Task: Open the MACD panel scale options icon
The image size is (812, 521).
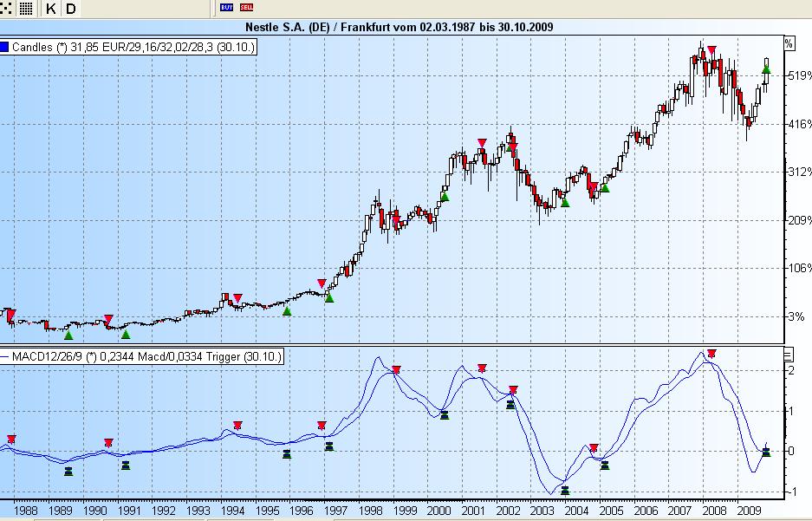Action: 789,355
